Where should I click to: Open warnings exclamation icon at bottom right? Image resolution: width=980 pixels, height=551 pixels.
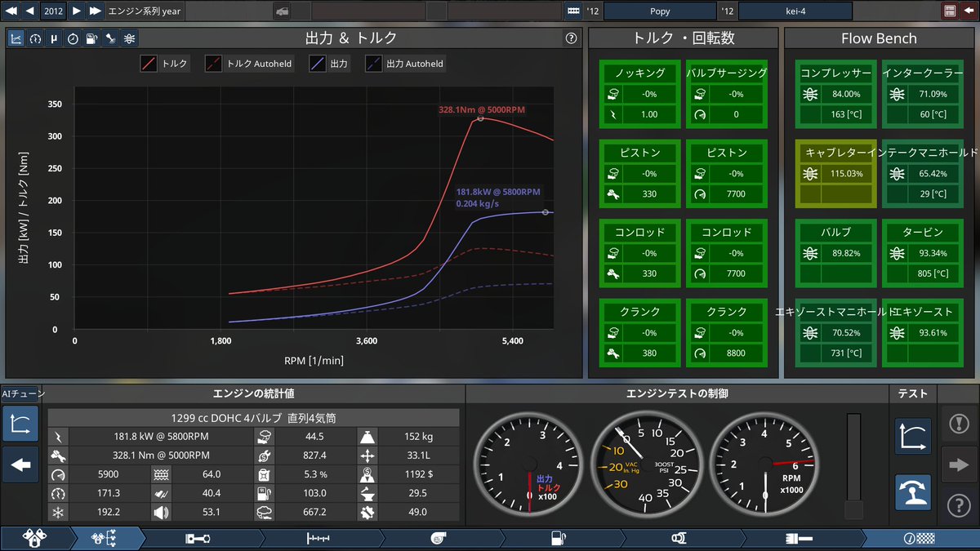pyautogui.click(x=959, y=424)
